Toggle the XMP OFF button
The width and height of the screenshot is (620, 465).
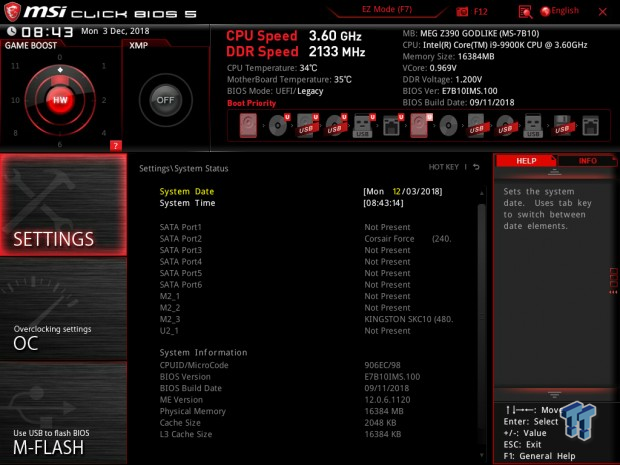tap(165, 100)
